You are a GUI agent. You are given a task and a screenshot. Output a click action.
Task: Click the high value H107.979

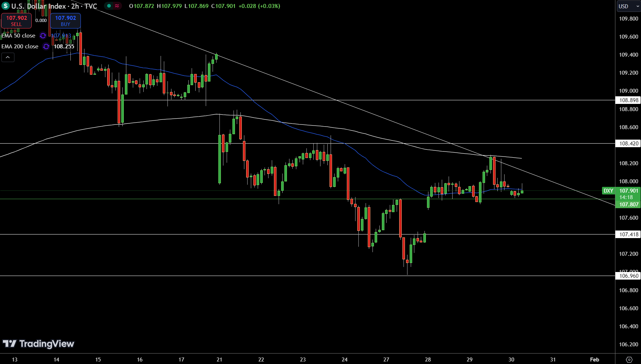(x=169, y=6)
